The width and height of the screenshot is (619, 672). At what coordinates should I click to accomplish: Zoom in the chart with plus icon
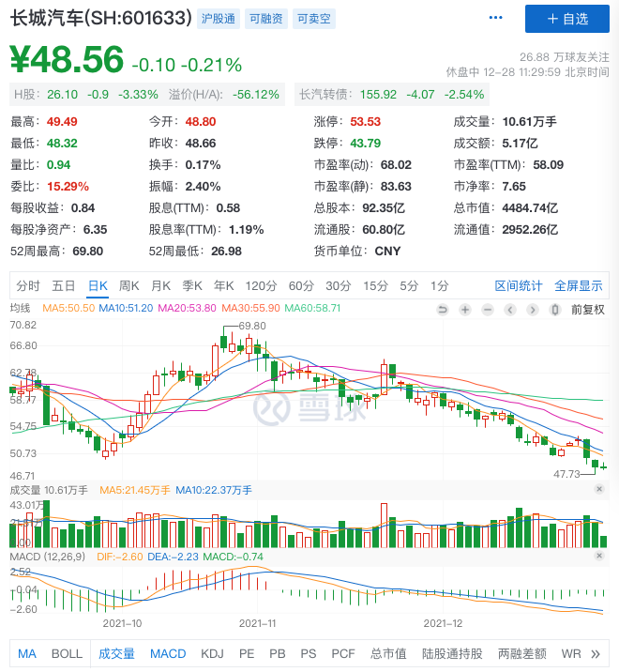(x=465, y=310)
